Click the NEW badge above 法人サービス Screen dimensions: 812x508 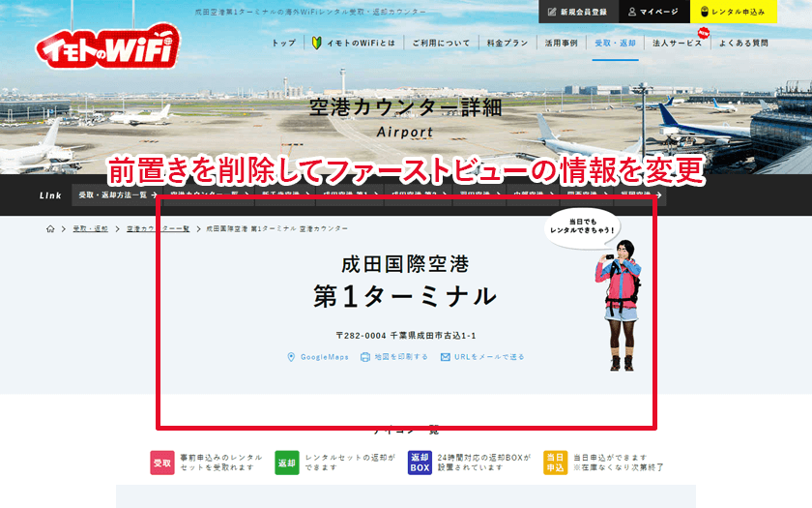pos(704,33)
